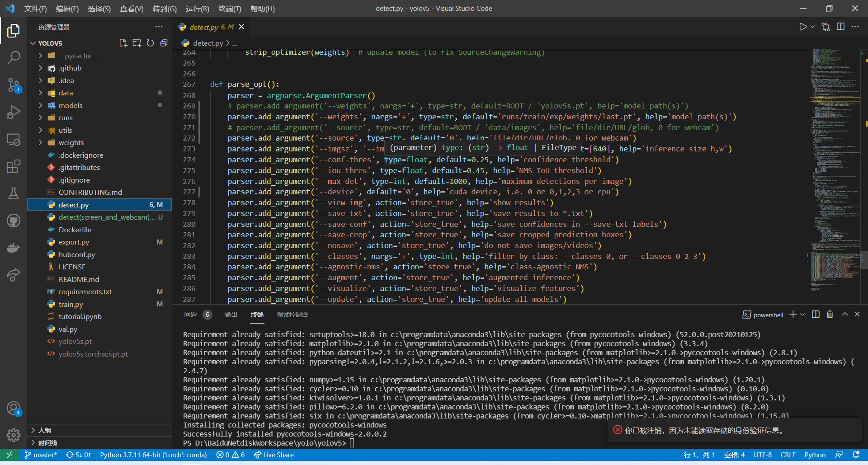This screenshot has width=868, height=465.
Task: Click errors and warnings count in status bar
Action: 231,455
